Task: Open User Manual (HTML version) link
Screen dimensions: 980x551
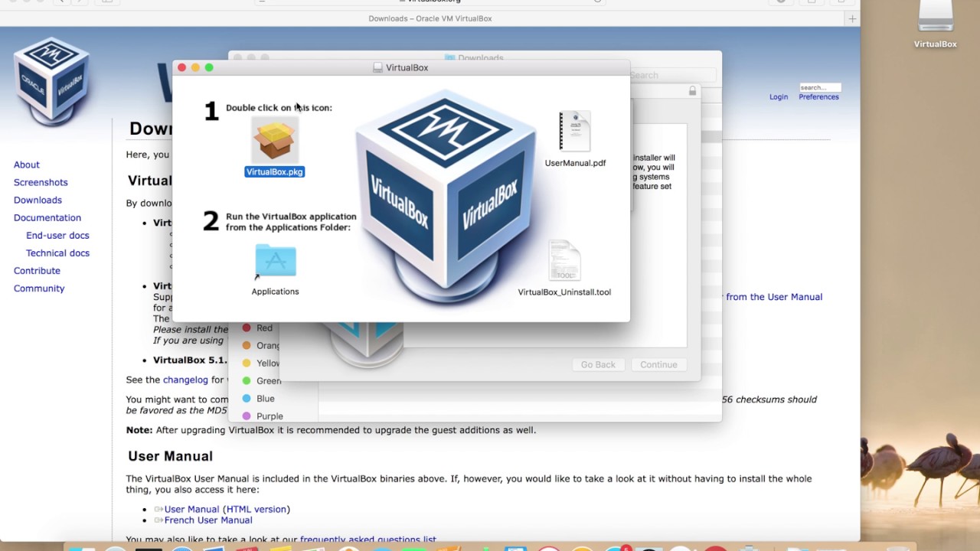Action: tap(227, 509)
